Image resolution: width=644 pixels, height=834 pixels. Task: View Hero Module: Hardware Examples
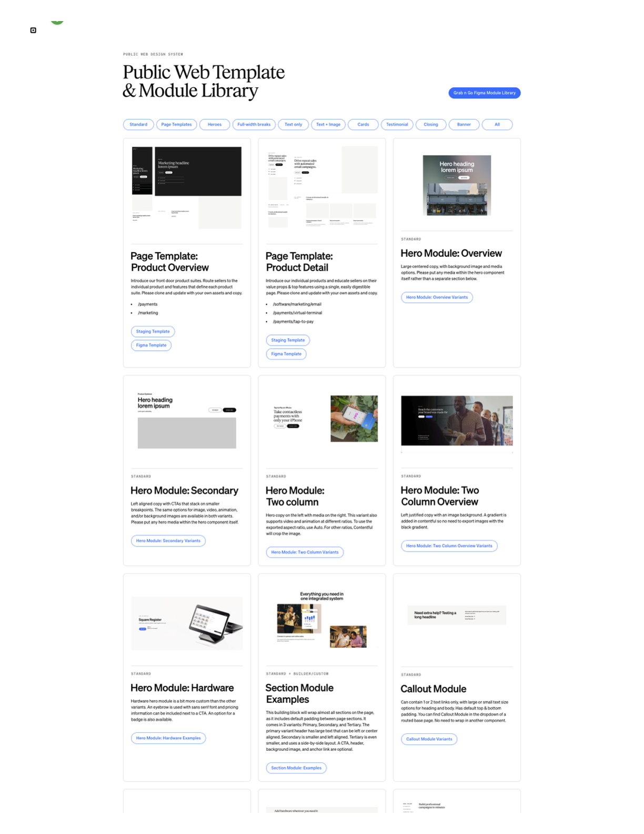[168, 738]
